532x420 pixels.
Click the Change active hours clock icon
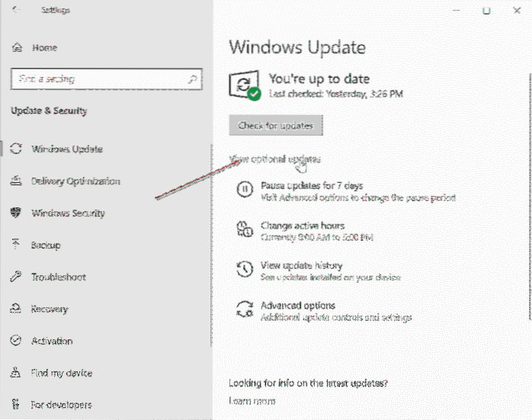pos(245,230)
